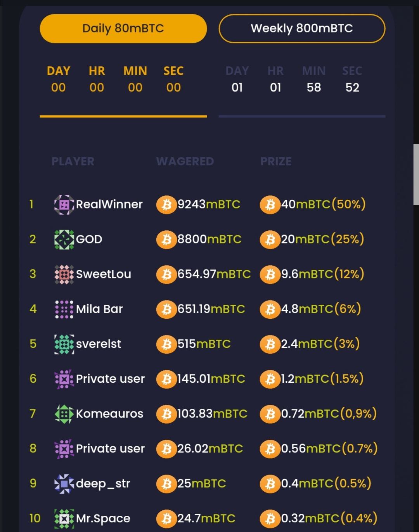Image resolution: width=419 pixels, height=532 pixels.
Task: Click Komeauros's green avatar icon
Action: point(64,414)
